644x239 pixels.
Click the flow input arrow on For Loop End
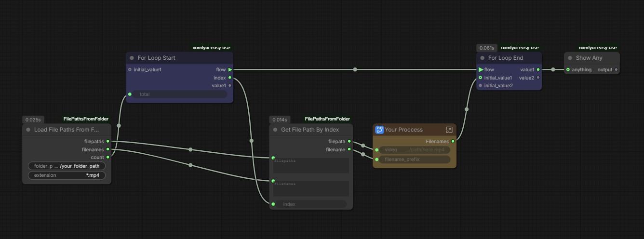pyautogui.click(x=481, y=70)
